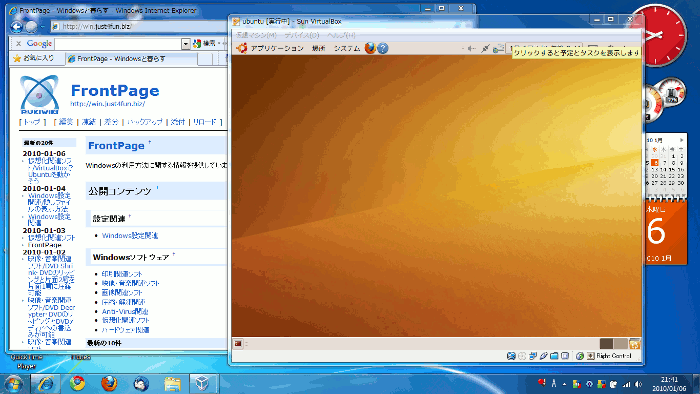Open the Anti-Virus関連 list link
The image size is (700, 394).
[125, 311]
